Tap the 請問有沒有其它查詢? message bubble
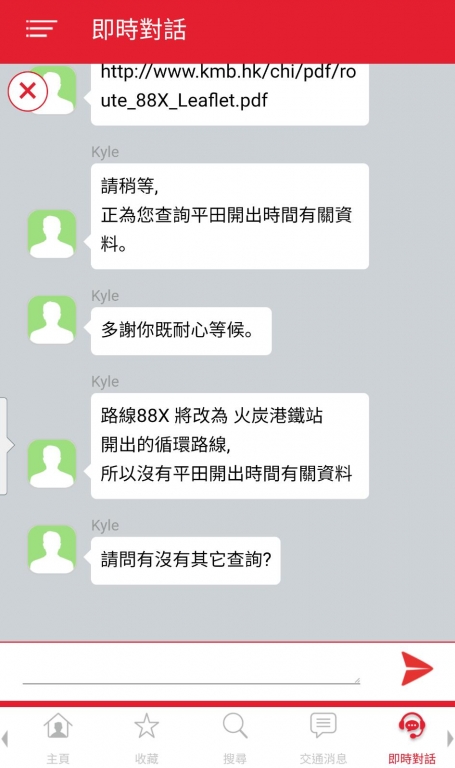Screen dimensions: 455x768 186,560
